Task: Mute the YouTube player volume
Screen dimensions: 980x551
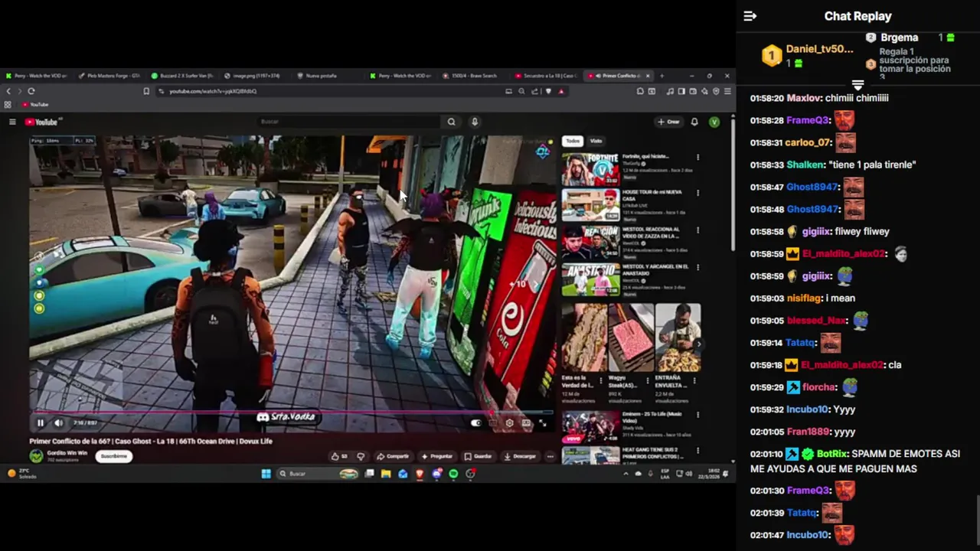Action: point(59,422)
